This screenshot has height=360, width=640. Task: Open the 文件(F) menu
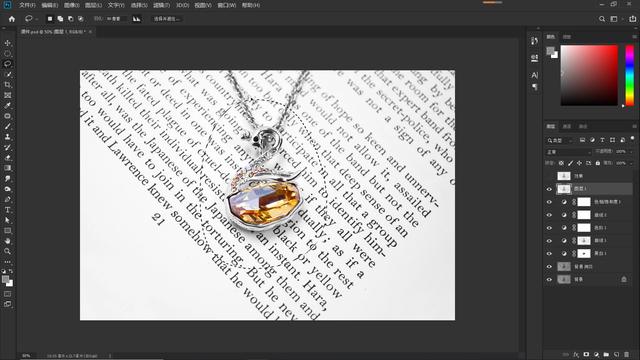27,5
